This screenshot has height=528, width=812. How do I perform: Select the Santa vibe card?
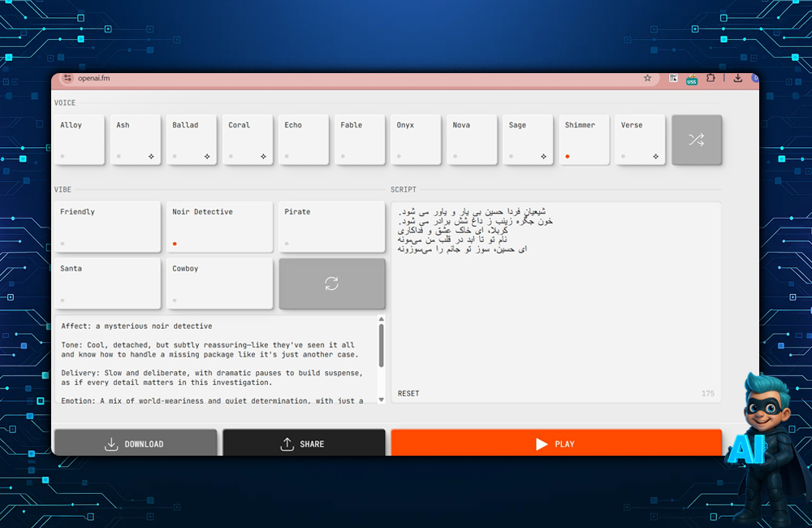[x=107, y=283]
